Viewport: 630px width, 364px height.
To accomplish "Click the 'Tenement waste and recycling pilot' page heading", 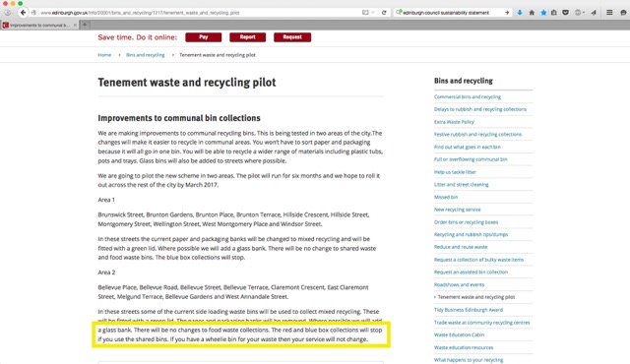I will click(x=187, y=83).
